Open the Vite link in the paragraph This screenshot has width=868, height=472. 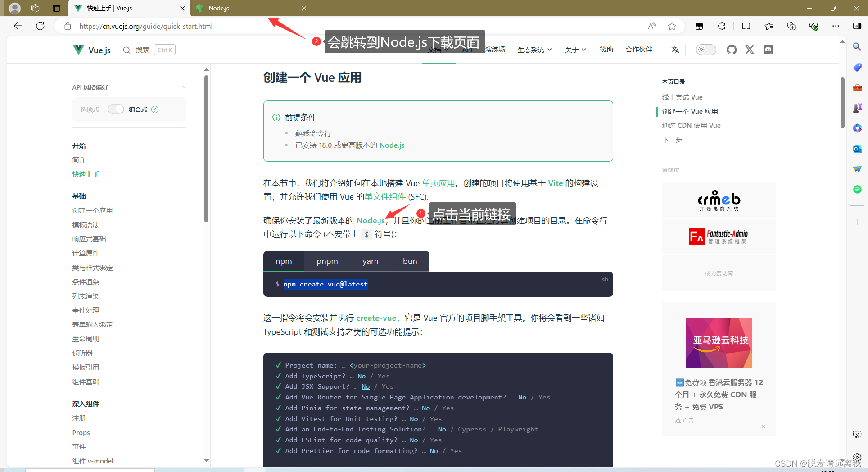coord(555,183)
